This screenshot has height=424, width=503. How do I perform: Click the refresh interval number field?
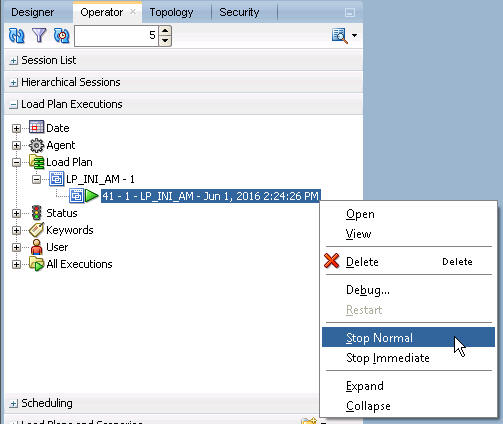(x=116, y=36)
